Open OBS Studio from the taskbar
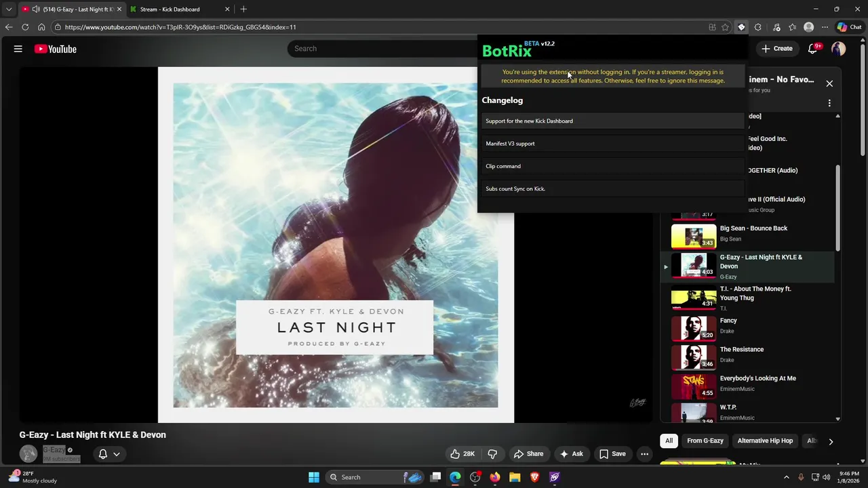 click(475, 477)
